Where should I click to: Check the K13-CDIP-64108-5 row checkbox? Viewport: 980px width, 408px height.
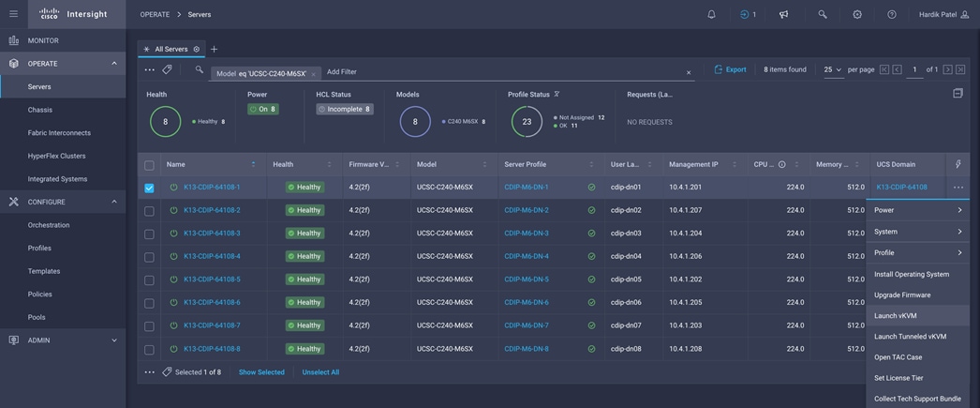pyautogui.click(x=149, y=280)
